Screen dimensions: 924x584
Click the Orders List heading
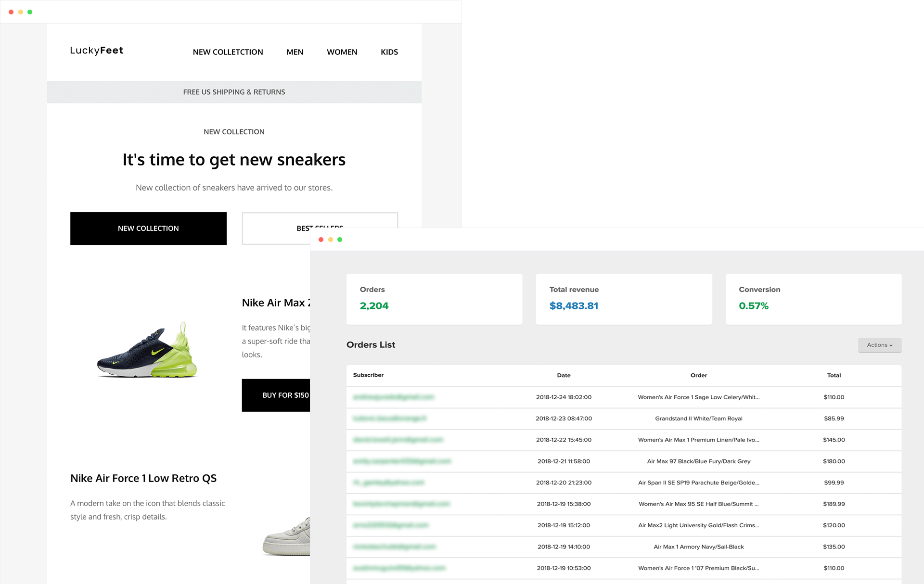click(371, 345)
